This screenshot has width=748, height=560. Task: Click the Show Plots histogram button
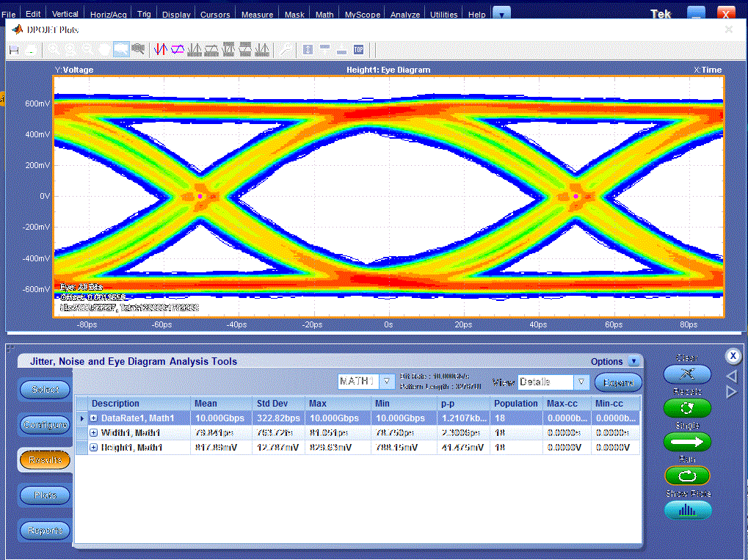pos(688,510)
